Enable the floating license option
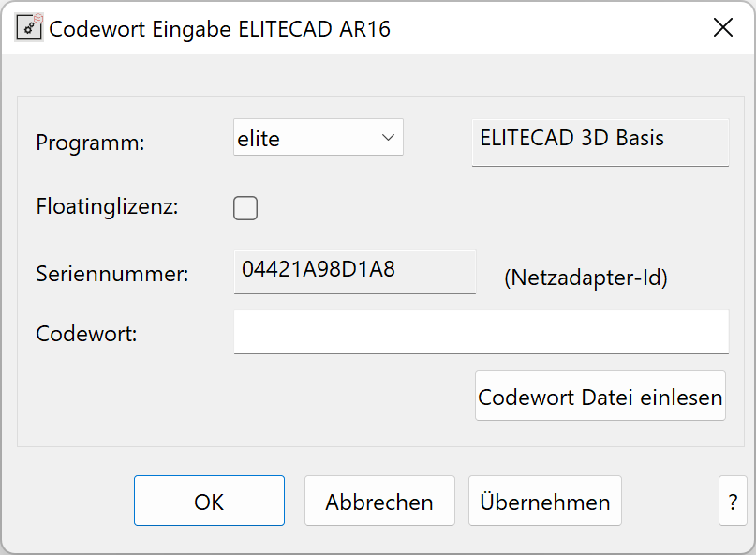The image size is (756, 555). point(245,208)
